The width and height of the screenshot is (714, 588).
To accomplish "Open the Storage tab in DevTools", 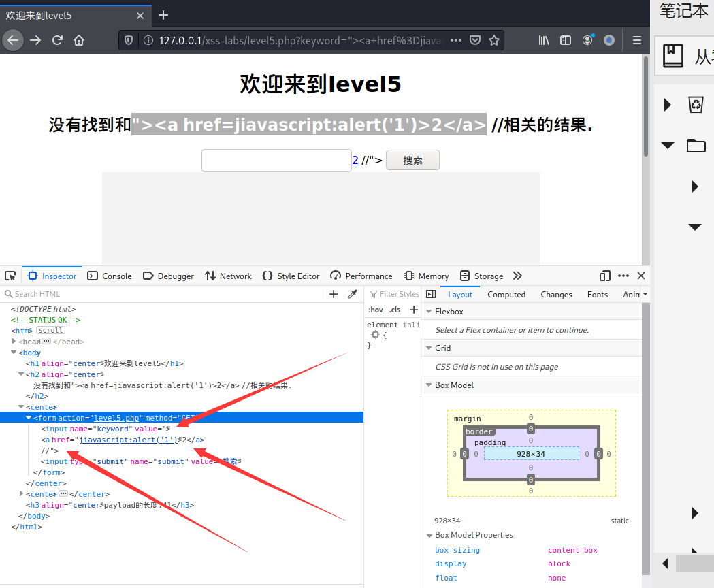I will (x=488, y=276).
